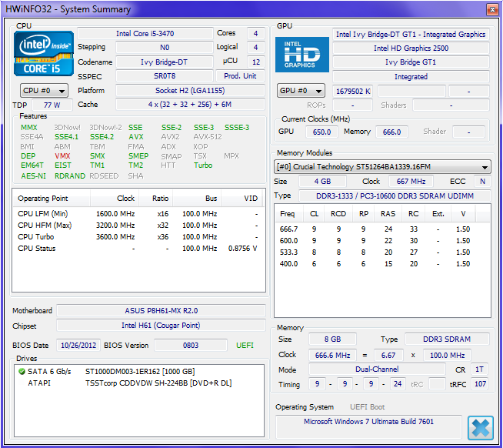
Task: Click the integrated GPU type field
Action: coord(411,77)
